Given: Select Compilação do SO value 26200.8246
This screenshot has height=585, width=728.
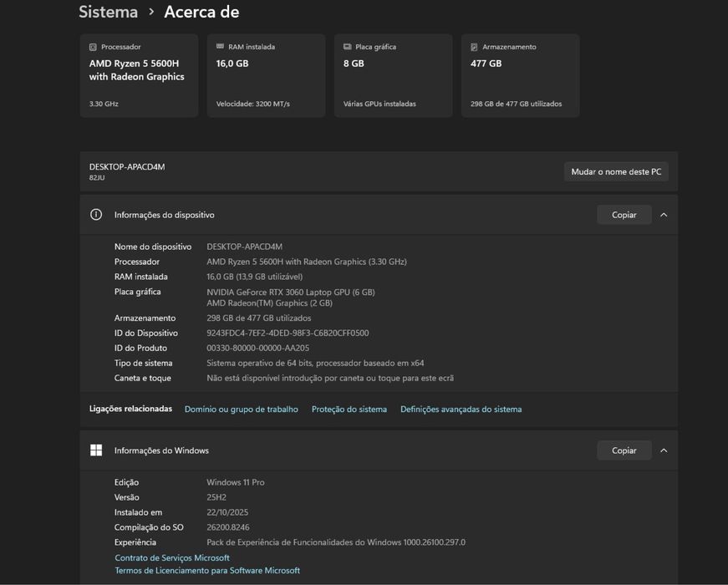Looking at the screenshot, I should click(228, 527).
